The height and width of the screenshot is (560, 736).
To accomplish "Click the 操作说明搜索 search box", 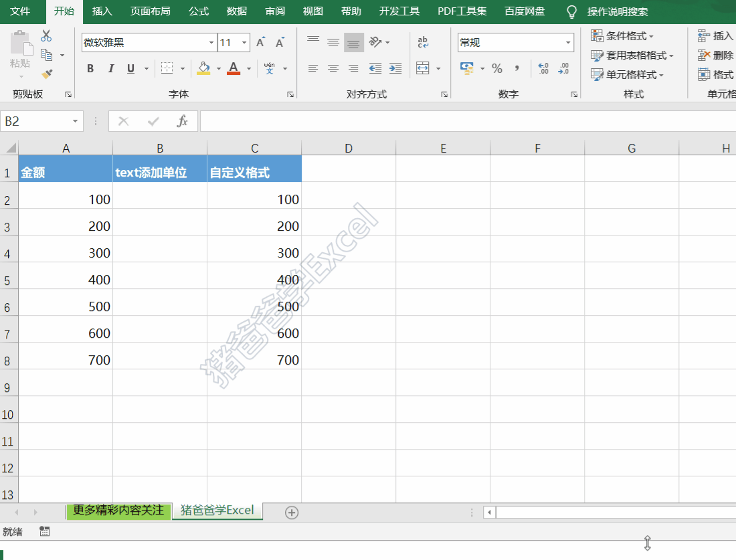I will click(x=618, y=12).
